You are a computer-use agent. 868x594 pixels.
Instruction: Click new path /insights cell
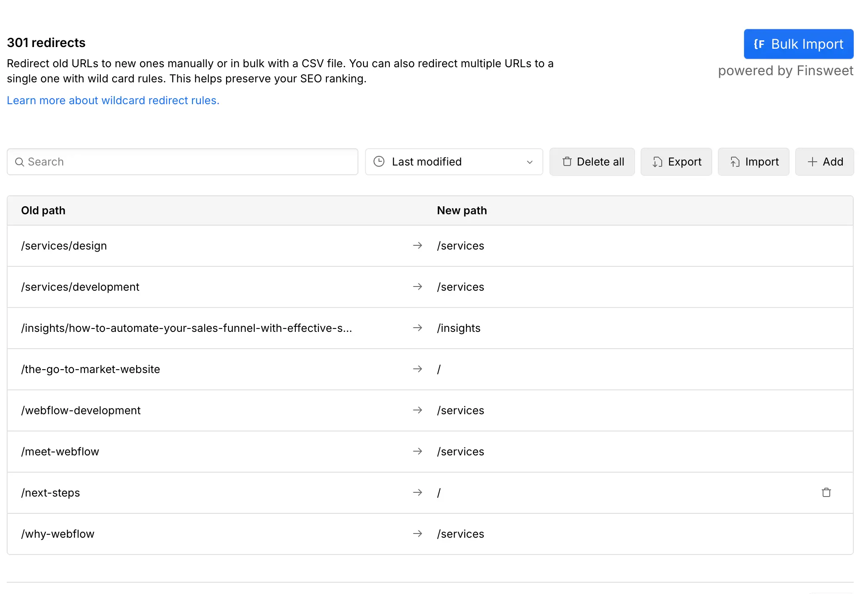[459, 328]
